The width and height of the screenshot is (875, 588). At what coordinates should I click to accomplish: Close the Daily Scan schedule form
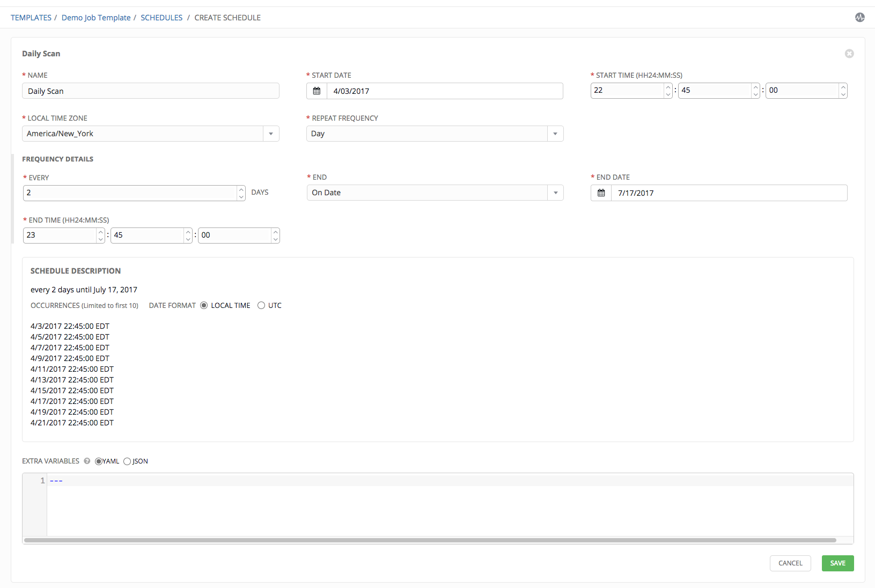[849, 54]
